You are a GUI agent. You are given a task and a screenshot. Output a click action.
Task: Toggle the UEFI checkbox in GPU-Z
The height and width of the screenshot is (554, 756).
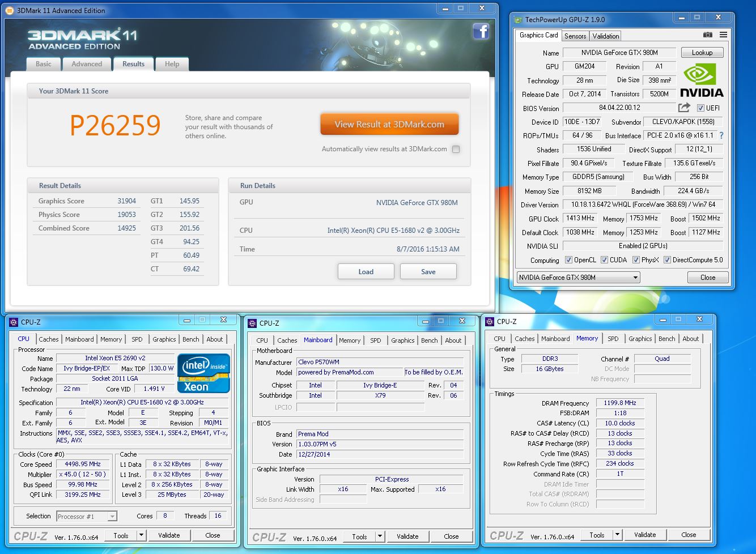[700, 108]
